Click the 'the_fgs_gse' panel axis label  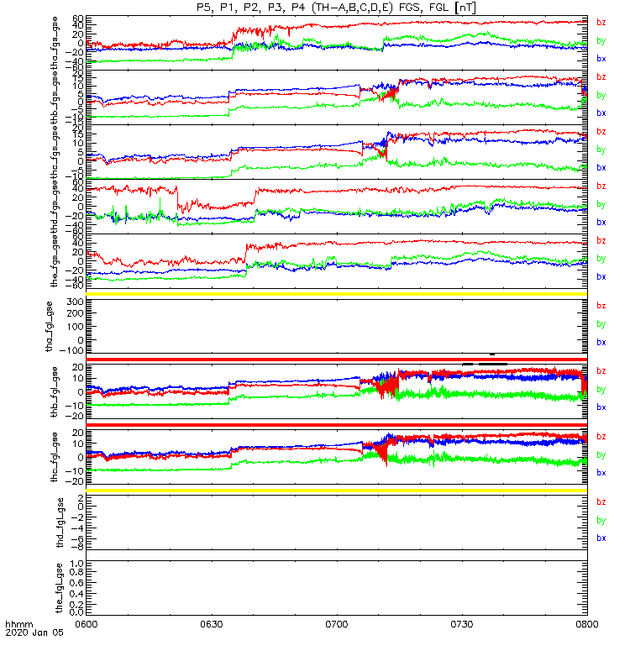[x=55, y=261]
